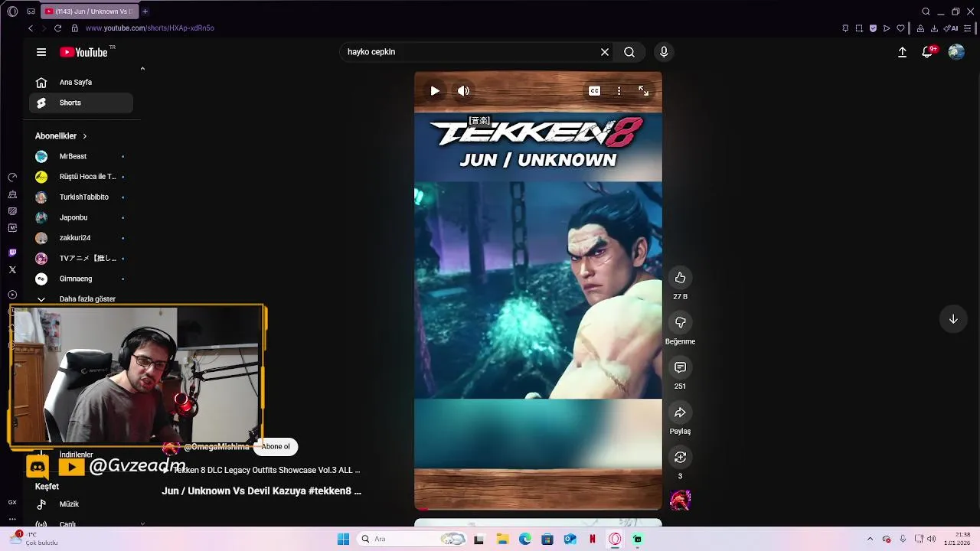
Task: Submit search with the magnifier button
Action: [629, 52]
